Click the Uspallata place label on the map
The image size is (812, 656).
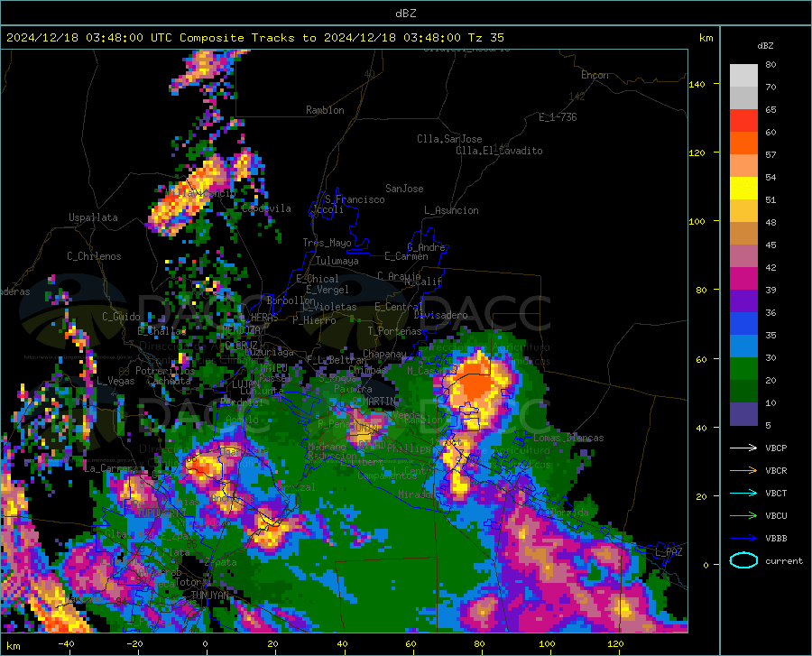93,217
